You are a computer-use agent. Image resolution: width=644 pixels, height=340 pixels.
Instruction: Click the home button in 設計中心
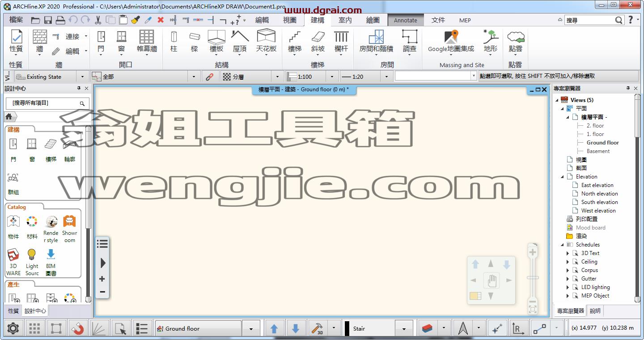pos(8,117)
